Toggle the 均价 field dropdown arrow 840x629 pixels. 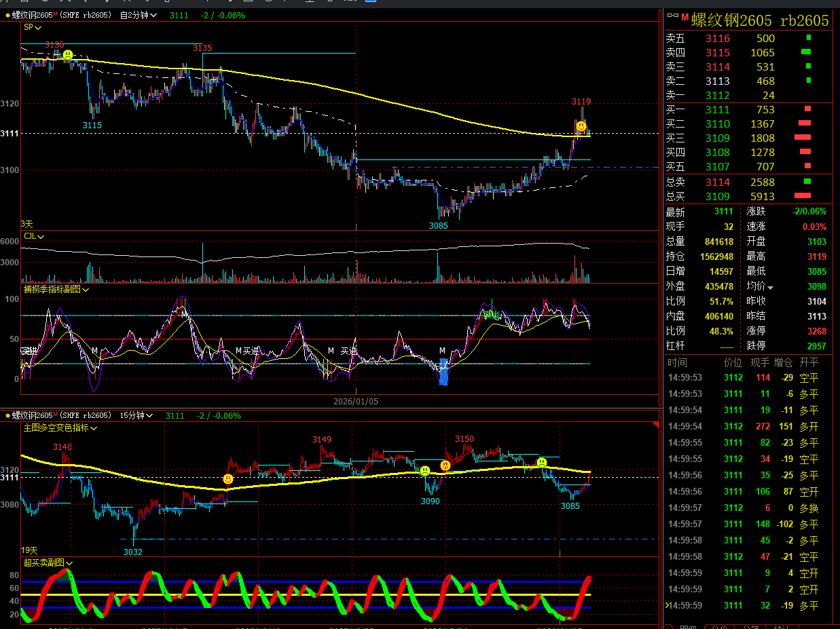[770, 287]
